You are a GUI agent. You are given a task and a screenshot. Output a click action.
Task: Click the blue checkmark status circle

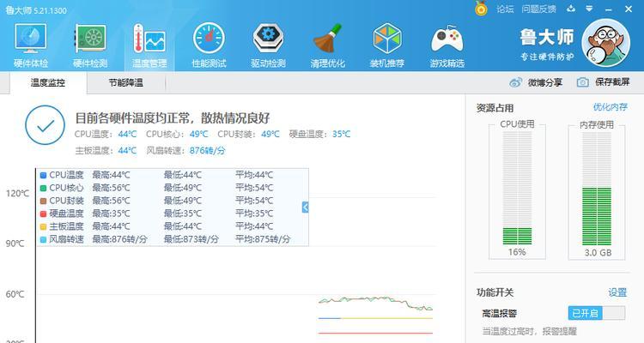(x=45, y=125)
